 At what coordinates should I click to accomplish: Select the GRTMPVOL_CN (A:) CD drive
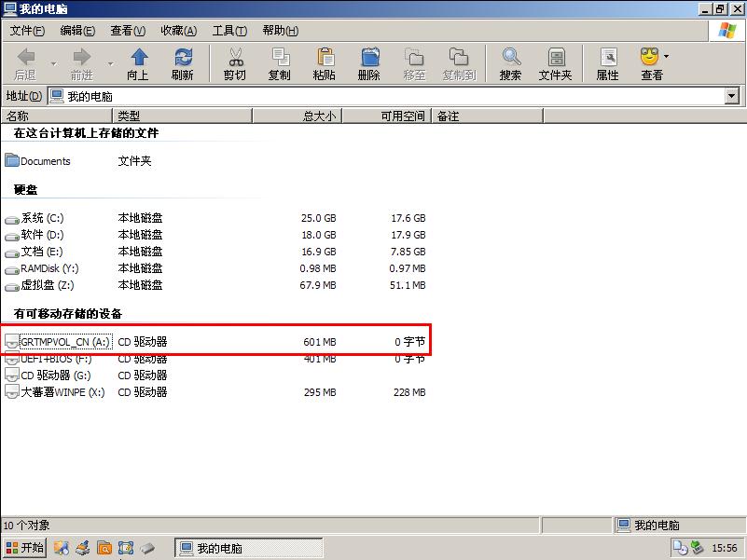[56, 341]
